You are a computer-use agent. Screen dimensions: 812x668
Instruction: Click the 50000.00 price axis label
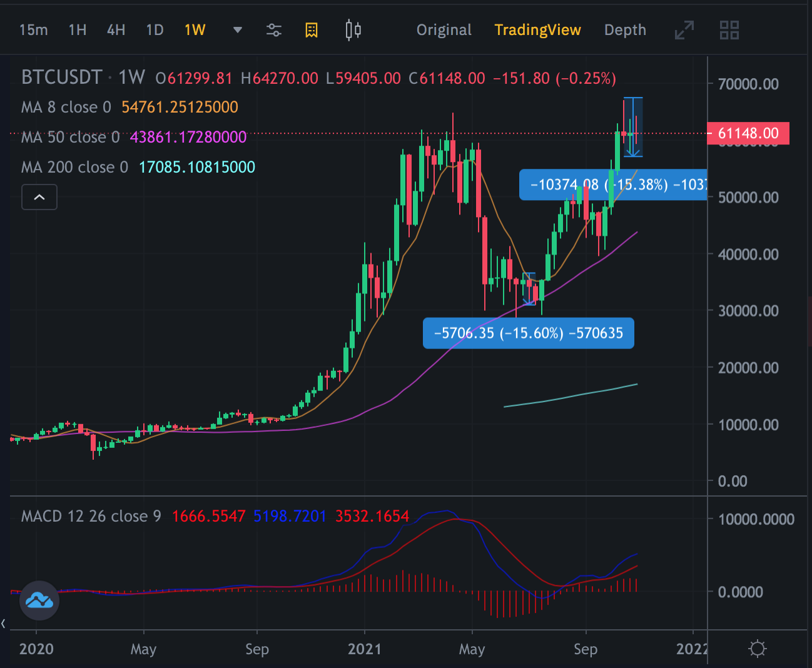pos(748,198)
